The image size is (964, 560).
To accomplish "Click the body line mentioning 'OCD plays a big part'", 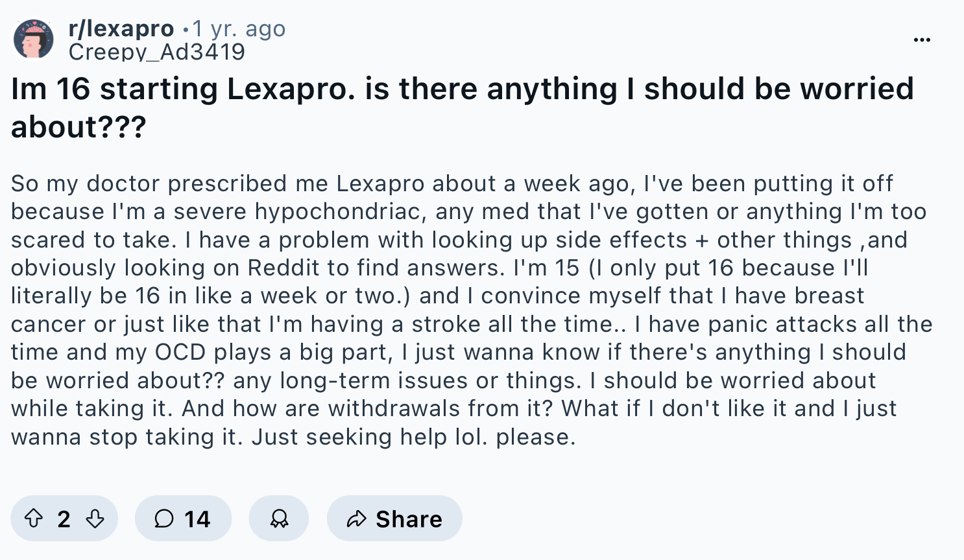I will 459,352.
